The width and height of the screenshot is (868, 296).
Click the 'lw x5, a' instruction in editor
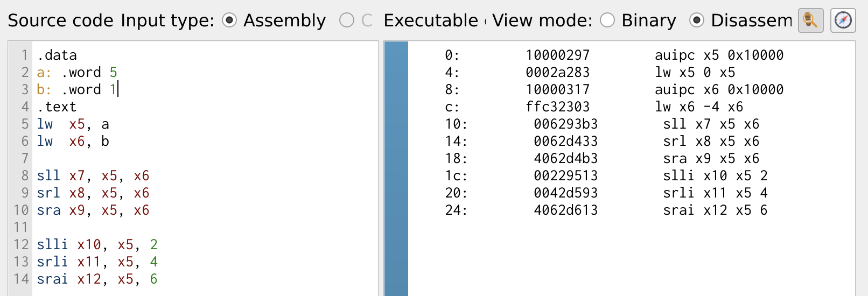coord(73,124)
